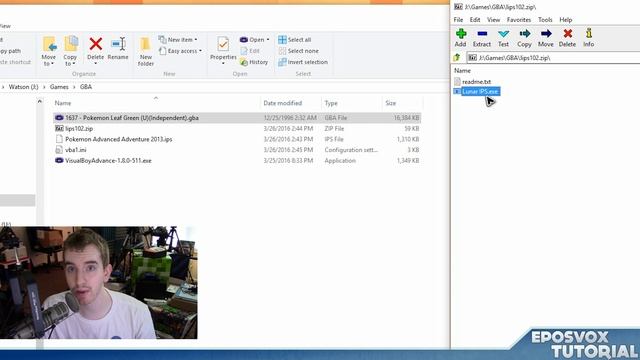Select Pokemon Advanced Adventure 2013.ips file
The image size is (640, 360).
click(237, 139)
